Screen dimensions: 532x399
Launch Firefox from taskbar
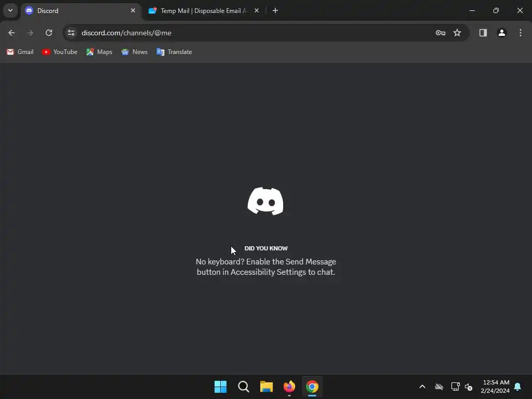coord(289,387)
